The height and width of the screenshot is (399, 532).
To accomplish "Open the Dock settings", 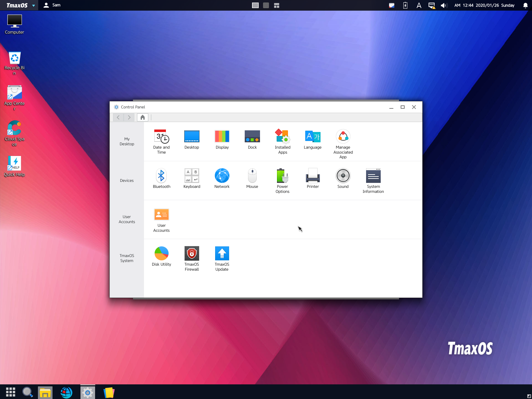I will (x=252, y=139).
